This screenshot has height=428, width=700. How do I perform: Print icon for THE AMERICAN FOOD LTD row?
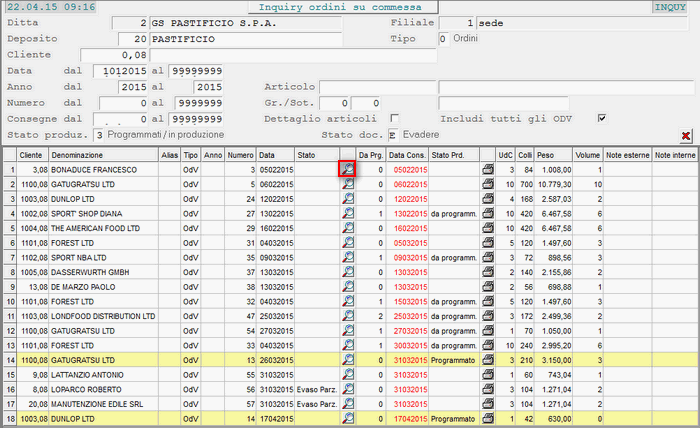[488, 228]
